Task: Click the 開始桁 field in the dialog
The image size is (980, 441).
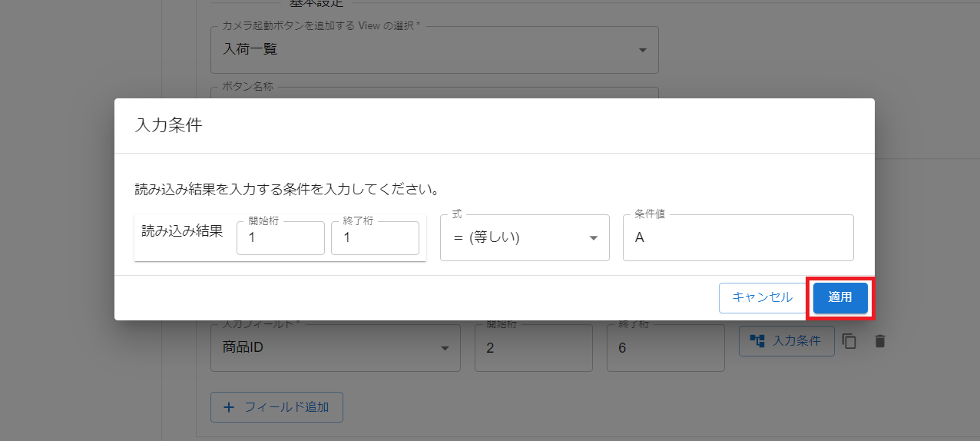Action: (x=280, y=237)
